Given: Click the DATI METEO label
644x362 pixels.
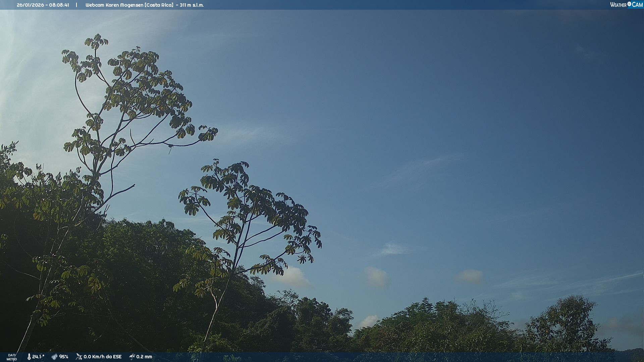Looking at the screenshot, I should (x=12, y=357).
